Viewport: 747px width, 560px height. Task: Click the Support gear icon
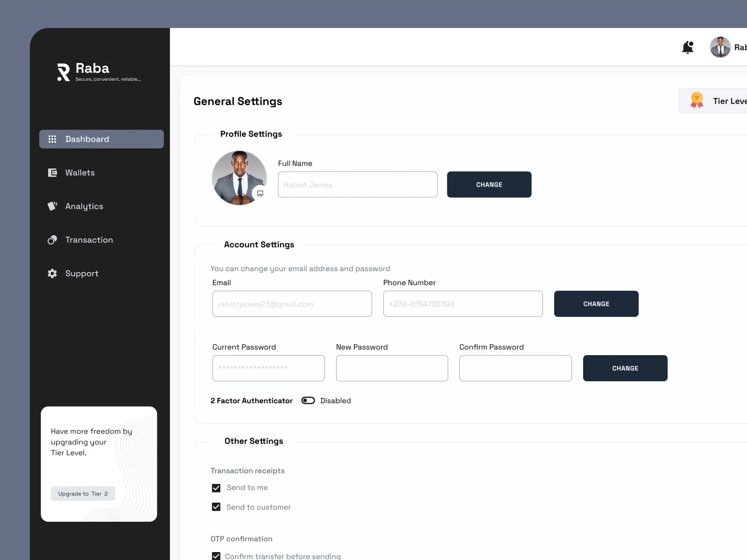[x=52, y=273]
